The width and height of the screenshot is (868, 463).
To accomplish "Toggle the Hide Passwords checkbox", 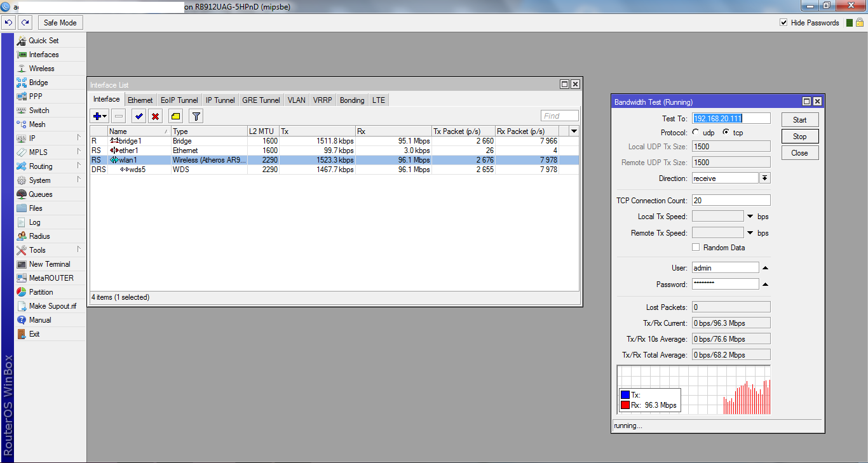I will click(783, 23).
